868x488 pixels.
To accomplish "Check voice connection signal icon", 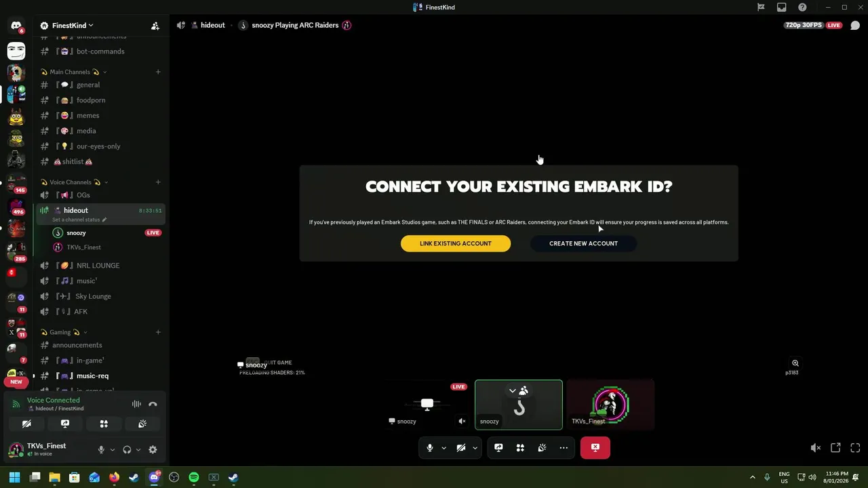I will point(16,404).
